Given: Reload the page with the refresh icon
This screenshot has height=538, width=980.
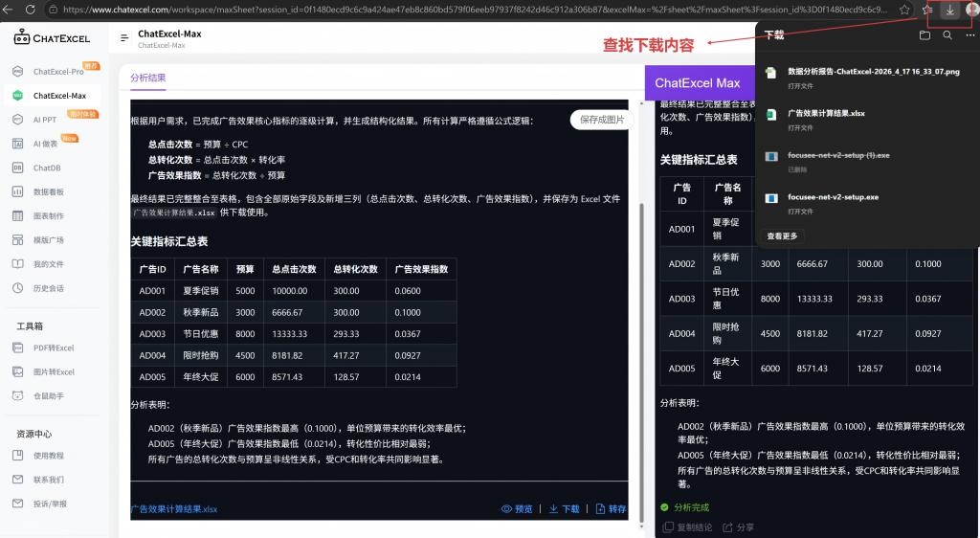Looking at the screenshot, I should click(30, 10).
